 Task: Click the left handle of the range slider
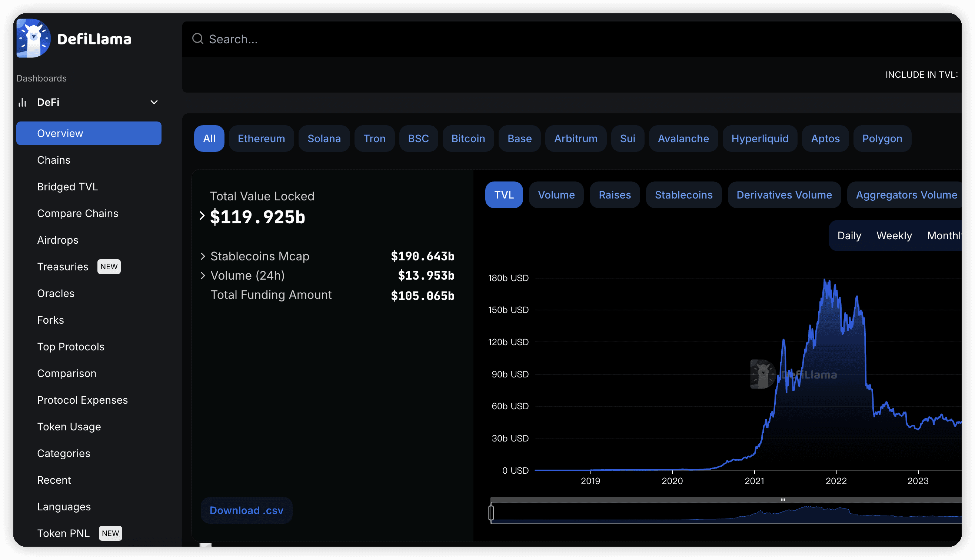click(x=491, y=513)
